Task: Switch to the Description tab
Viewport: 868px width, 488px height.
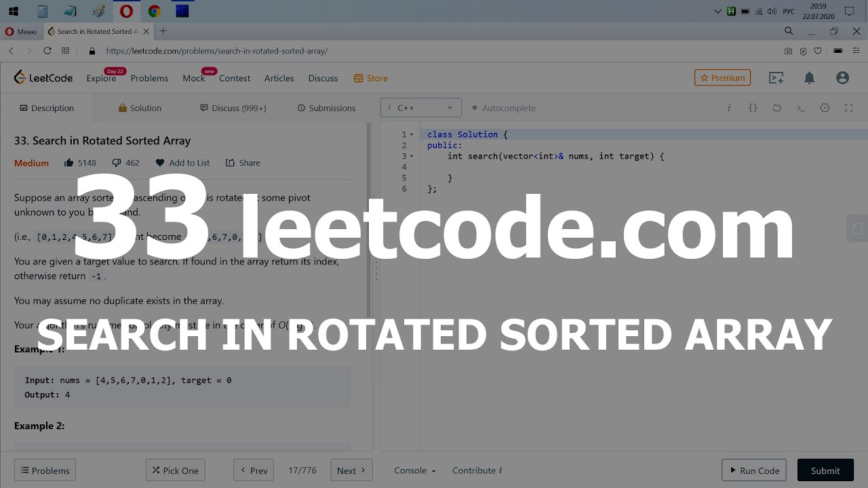Action: point(47,108)
